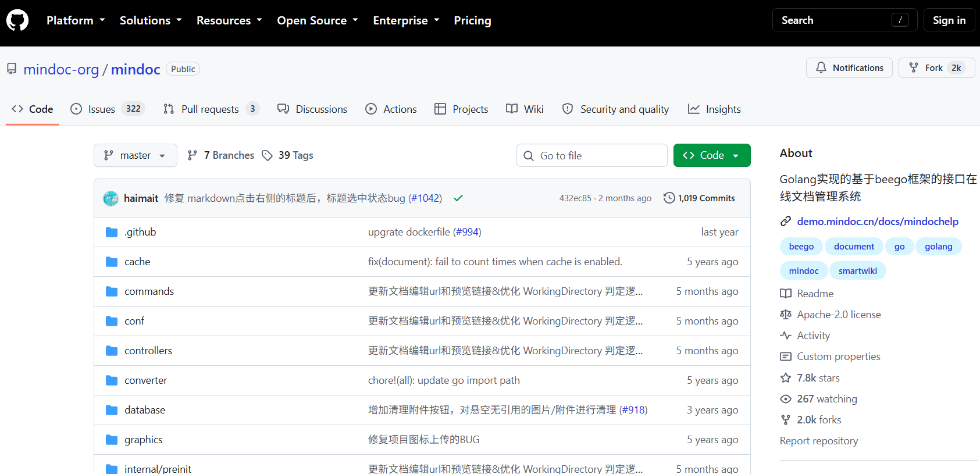Image resolution: width=980 pixels, height=474 pixels.
Task: Expand the Open Source menu
Action: 318,20
